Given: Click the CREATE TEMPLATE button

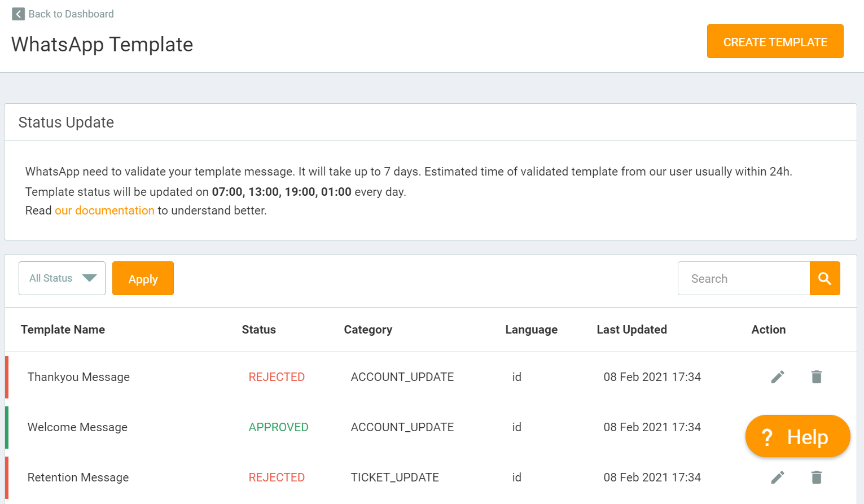Looking at the screenshot, I should pos(775,41).
